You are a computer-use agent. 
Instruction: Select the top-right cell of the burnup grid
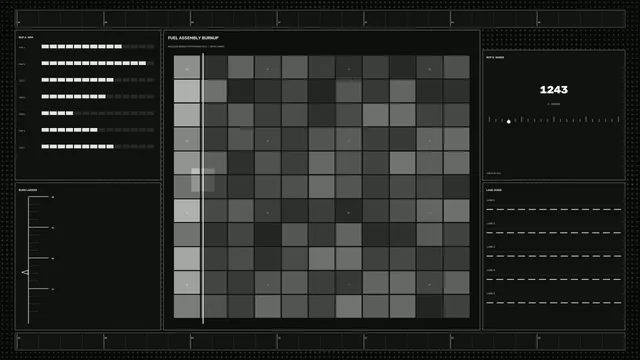(x=456, y=67)
